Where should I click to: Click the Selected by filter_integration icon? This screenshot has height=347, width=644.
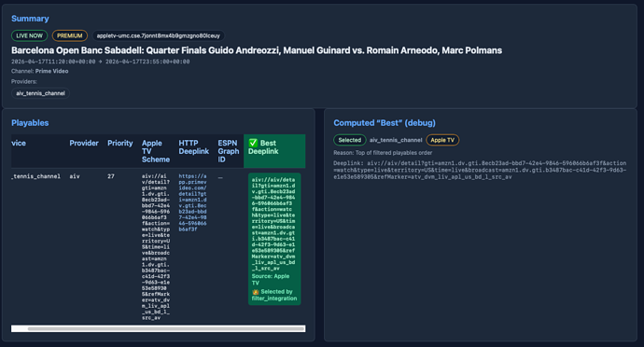tap(256, 292)
